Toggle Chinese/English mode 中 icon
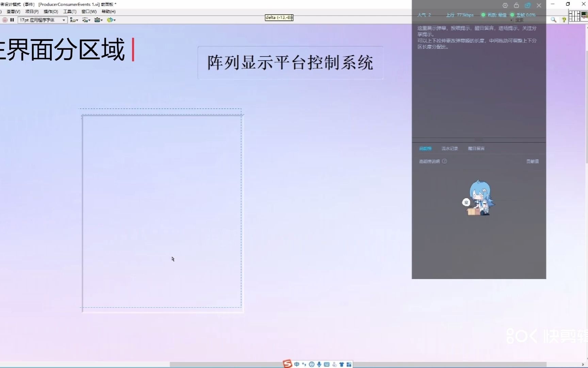This screenshot has height=368, width=588. tap(297, 364)
